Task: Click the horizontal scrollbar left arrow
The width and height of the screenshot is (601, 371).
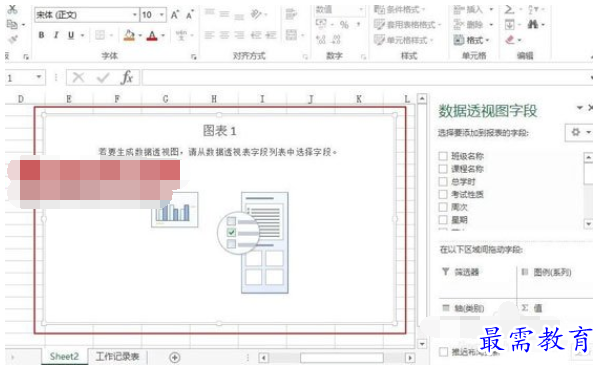Action: [x=263, y=358]
